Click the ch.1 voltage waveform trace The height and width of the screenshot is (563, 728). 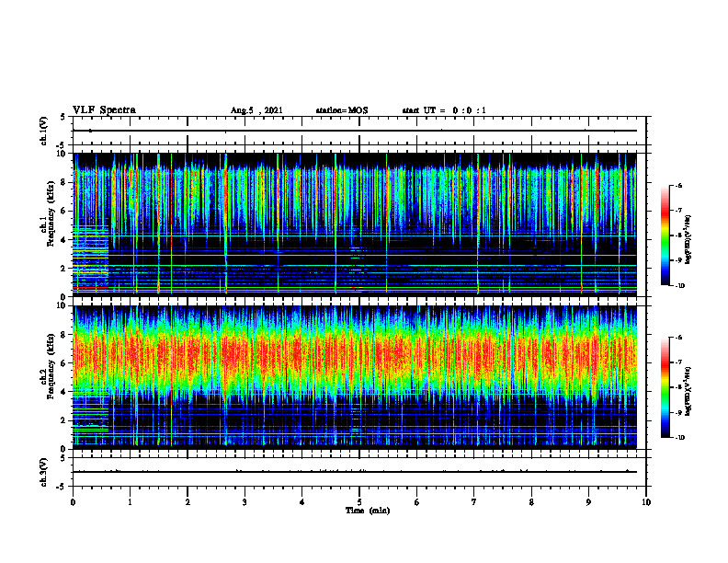[x=355, y=131]
